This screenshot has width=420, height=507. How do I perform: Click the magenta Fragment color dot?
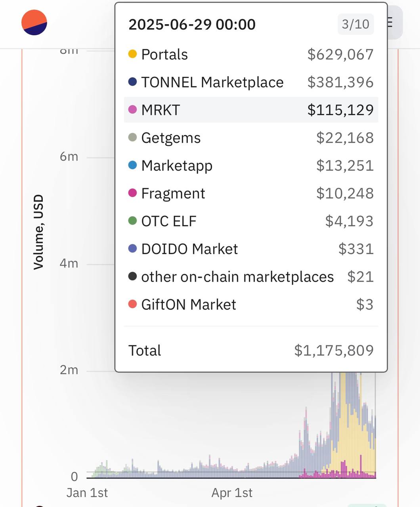[x=133, y=193]
